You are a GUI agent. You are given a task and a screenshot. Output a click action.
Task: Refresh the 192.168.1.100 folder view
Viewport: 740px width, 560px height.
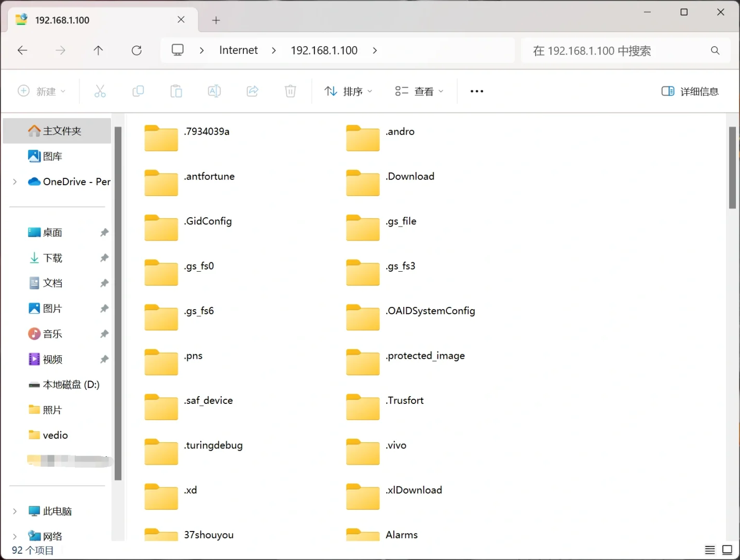click(x=136, y=50)
